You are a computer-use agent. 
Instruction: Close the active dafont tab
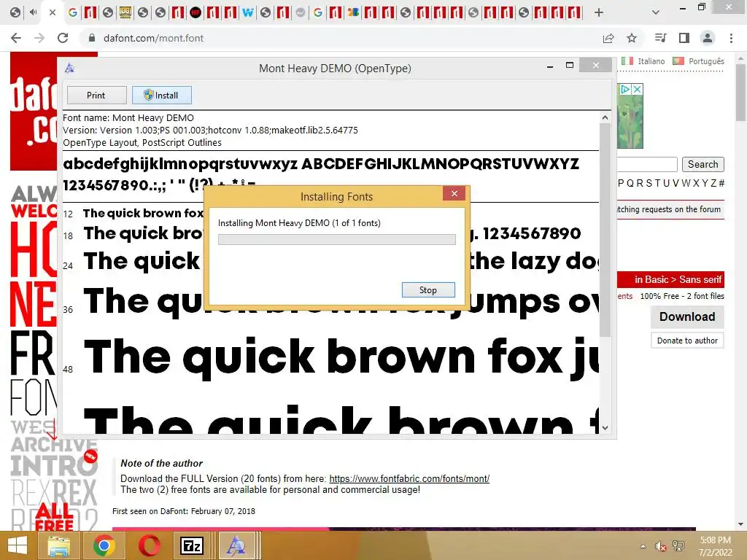coord(53,12)
